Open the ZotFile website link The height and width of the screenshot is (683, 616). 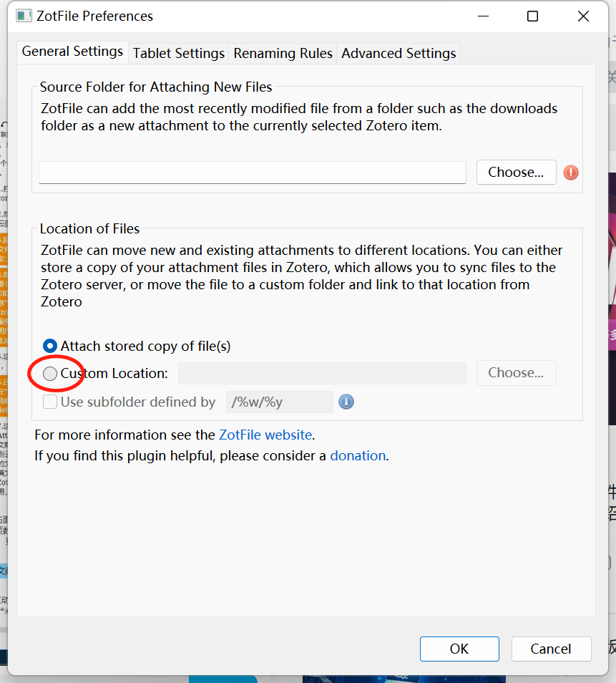pos(265,435)
